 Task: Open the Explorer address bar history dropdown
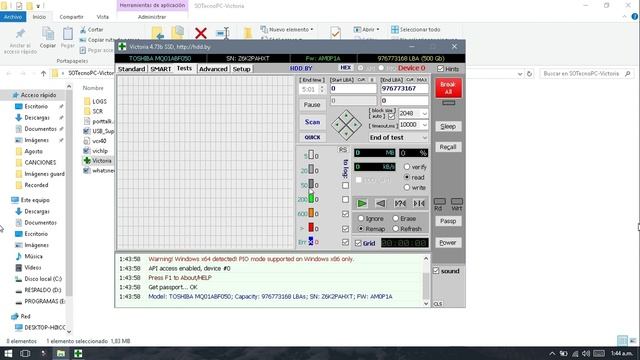pos(520,74)
